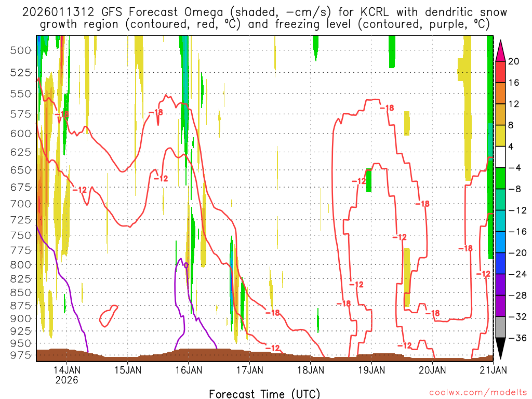The image size is (532, 399).
Task: Click the 600 pressure level label
Action: (20, 134)
